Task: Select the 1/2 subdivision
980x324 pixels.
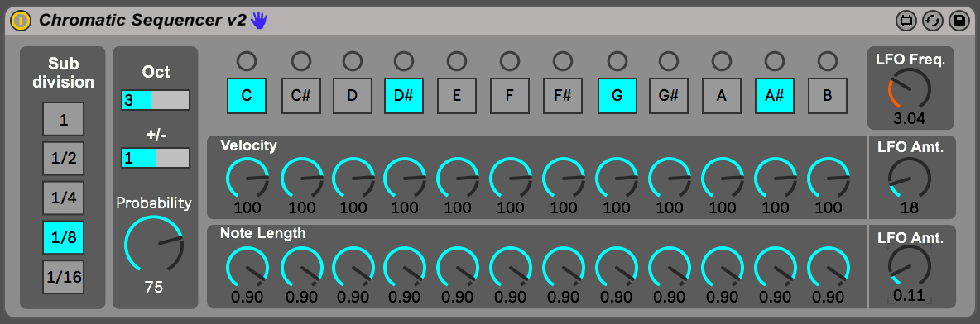Action: tap(63, 159)
